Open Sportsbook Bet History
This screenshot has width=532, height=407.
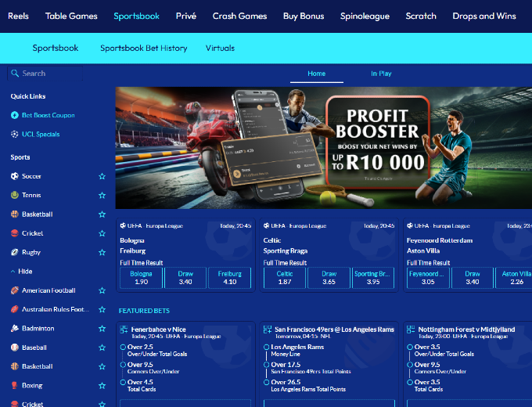tap(143, 49)
